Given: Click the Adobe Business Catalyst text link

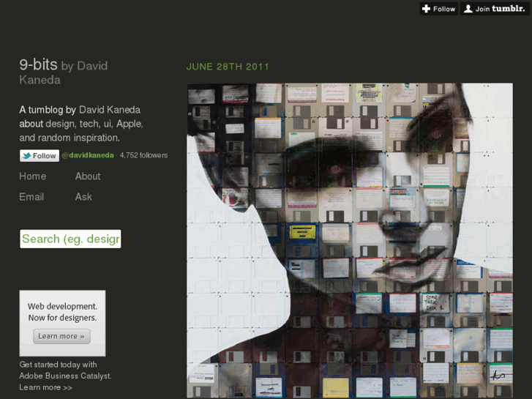Looking at the screenshot, I should (65, 376).
